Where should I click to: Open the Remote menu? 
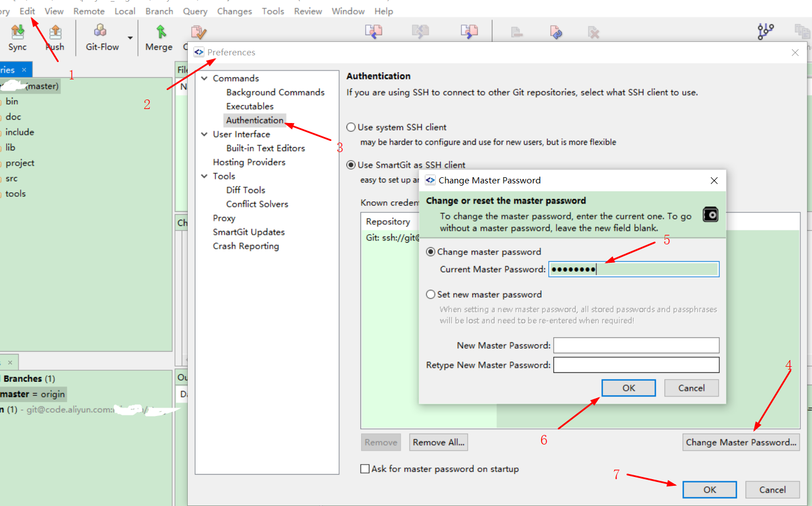pyautogui.click(x=89, y=11)
